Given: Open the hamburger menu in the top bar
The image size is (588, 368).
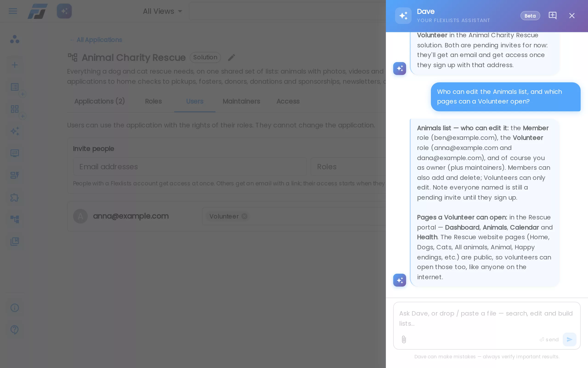Looking at the screenshot, I should (x=13, y=11).
